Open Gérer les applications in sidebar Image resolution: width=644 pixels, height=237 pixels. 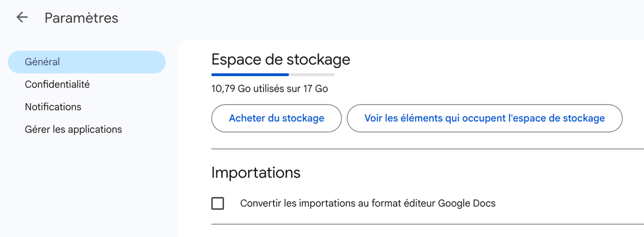pos(73,129)
